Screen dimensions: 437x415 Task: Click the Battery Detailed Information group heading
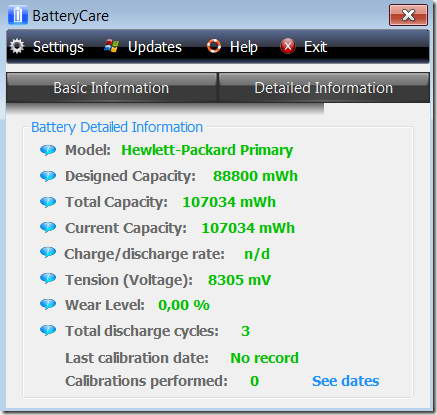pos(117,127)
